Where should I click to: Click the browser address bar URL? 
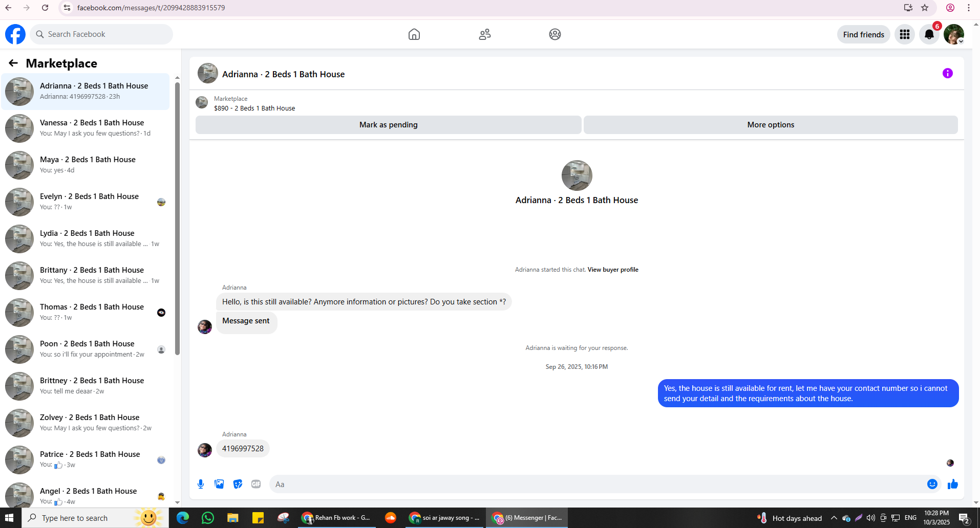click(151, 8)
